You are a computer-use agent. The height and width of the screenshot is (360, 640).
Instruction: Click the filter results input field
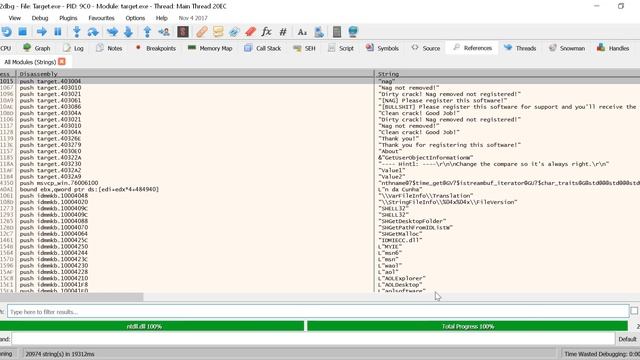tap(318, 311)
